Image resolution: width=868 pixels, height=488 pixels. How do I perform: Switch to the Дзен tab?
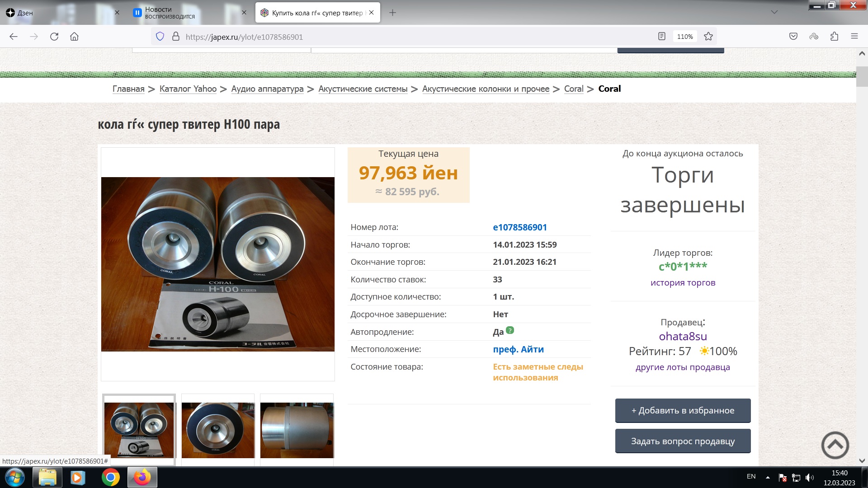[x=63, y=13]
